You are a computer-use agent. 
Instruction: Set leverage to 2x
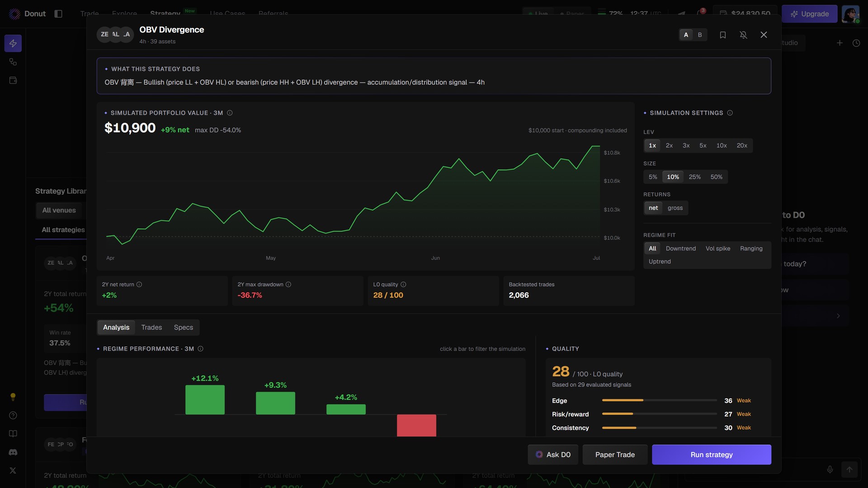(669, 145)
